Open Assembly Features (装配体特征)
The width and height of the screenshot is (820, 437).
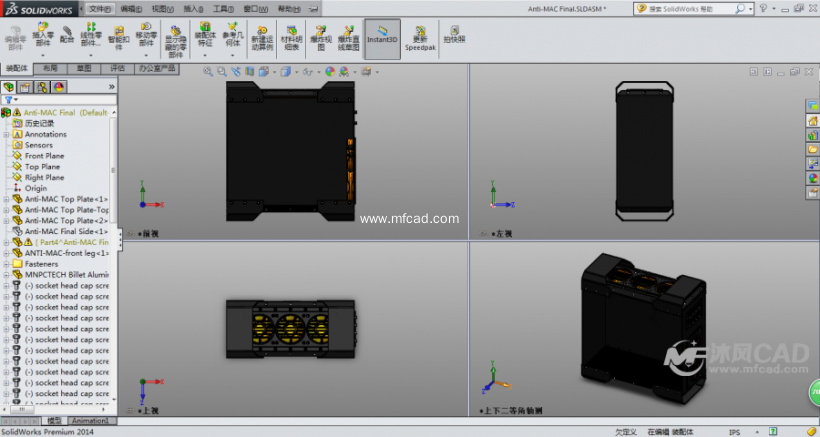pos(205,34)
